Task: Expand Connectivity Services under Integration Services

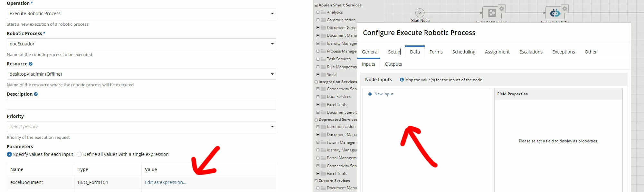Action: click(318, 89)
